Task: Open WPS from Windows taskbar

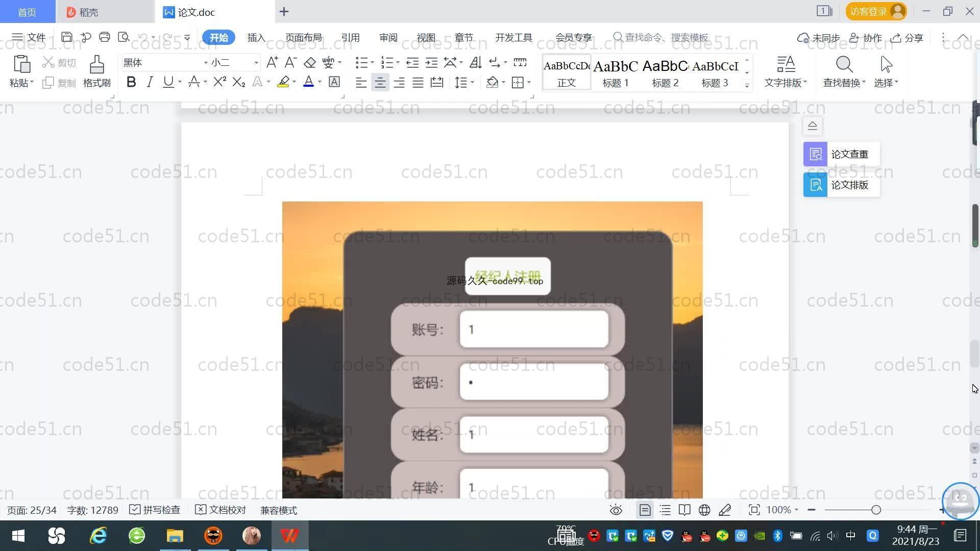Action: [x=289, y=536]
